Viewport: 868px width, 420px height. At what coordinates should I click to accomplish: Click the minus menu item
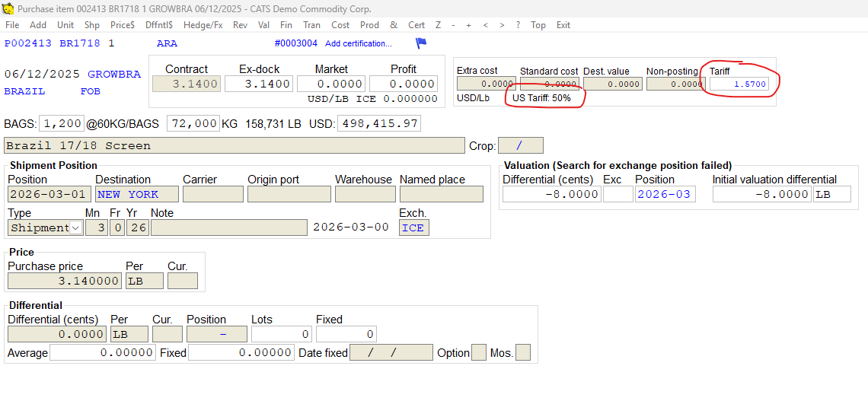[x=453, y=25]
